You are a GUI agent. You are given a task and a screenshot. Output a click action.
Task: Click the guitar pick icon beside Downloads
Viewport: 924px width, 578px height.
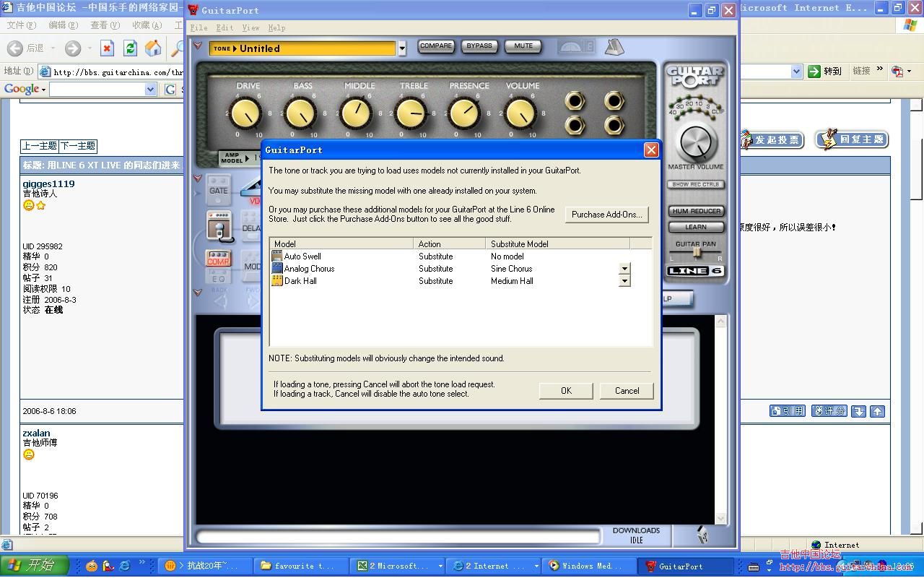[x=702, y=535]
